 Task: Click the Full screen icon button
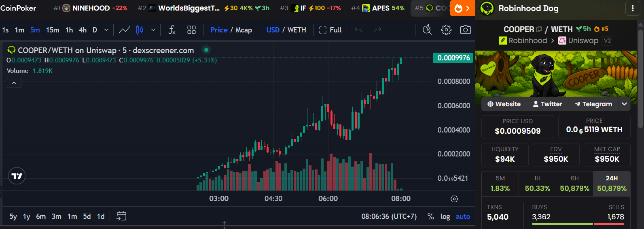[330, 30]
